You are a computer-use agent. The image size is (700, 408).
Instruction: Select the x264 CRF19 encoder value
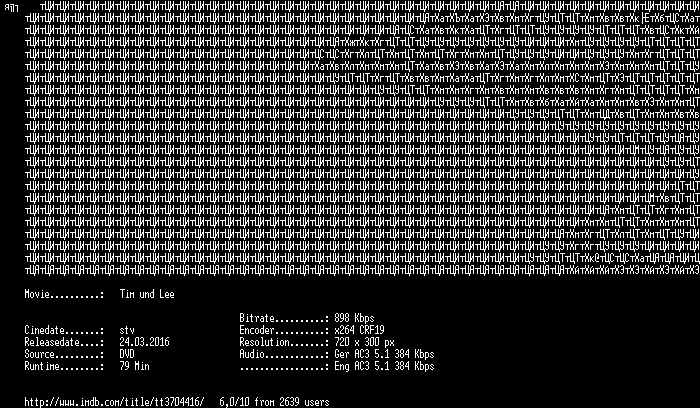[x=359, y=330]
